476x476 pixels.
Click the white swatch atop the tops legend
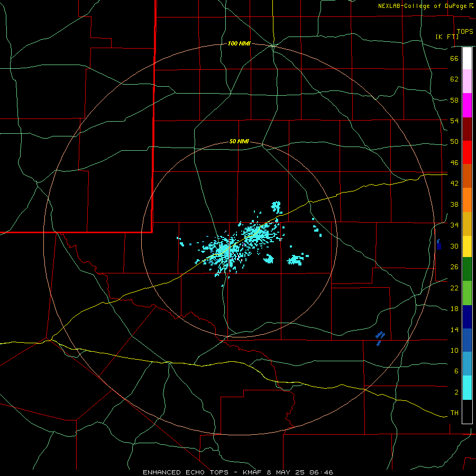click(x=467, y=58)
